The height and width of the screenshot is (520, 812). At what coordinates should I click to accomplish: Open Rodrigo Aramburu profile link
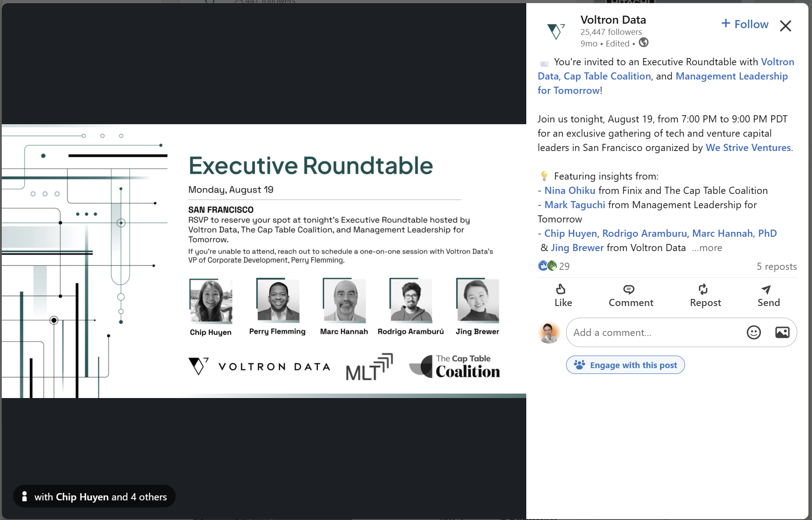click(x=644, y=233)
